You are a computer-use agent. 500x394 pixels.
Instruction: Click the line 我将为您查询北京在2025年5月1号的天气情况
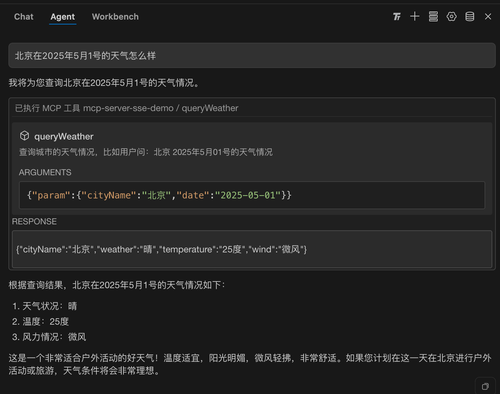[x=104, y=83]
